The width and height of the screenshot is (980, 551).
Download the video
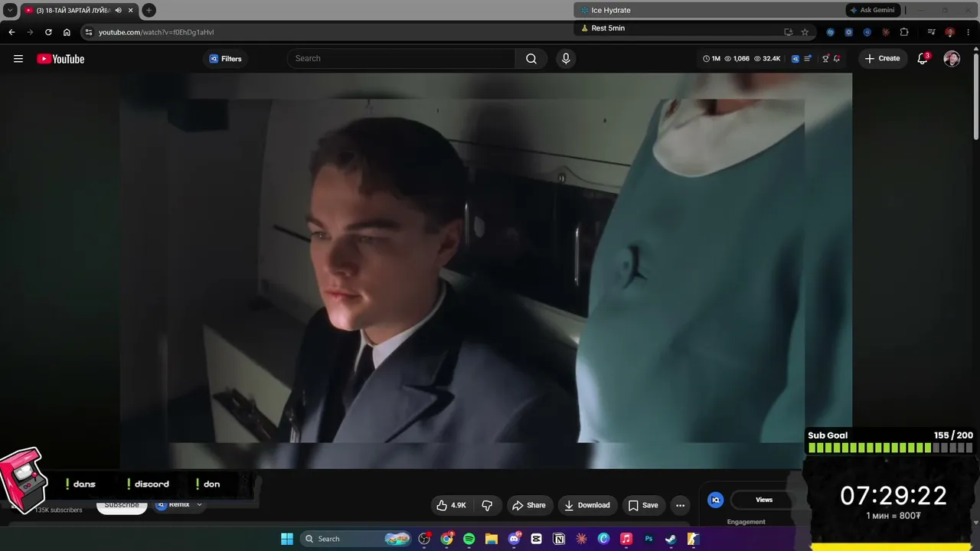pos(587,505)
